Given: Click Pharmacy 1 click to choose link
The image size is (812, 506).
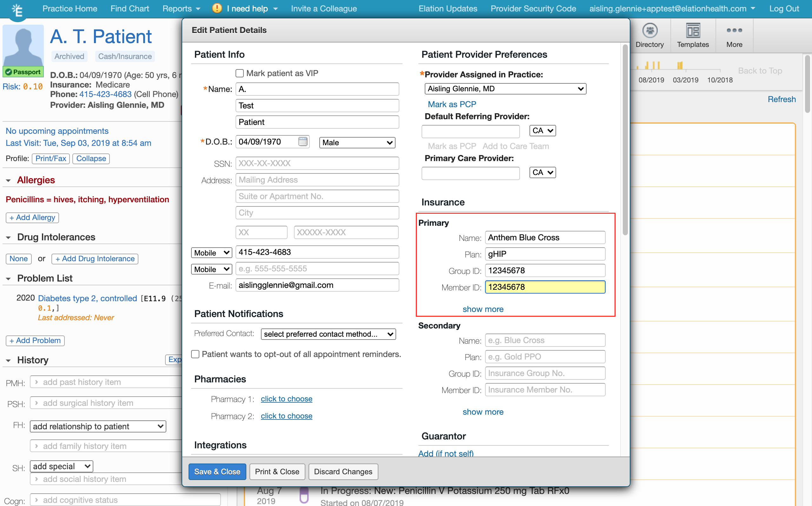Looking at the screenshot, I should 286,399.
